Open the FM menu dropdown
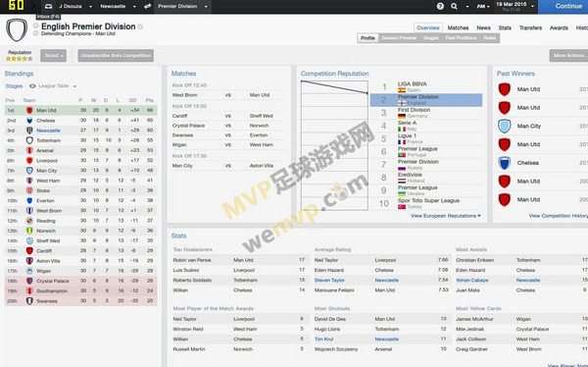The height and width of the screenshot is (367, 588). tap(483, 7)
